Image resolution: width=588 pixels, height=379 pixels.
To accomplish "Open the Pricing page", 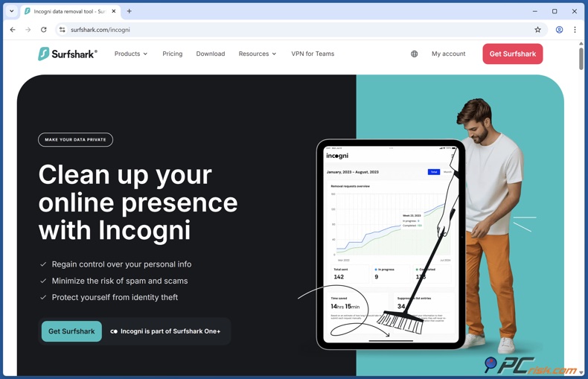I will click(172, 54).
